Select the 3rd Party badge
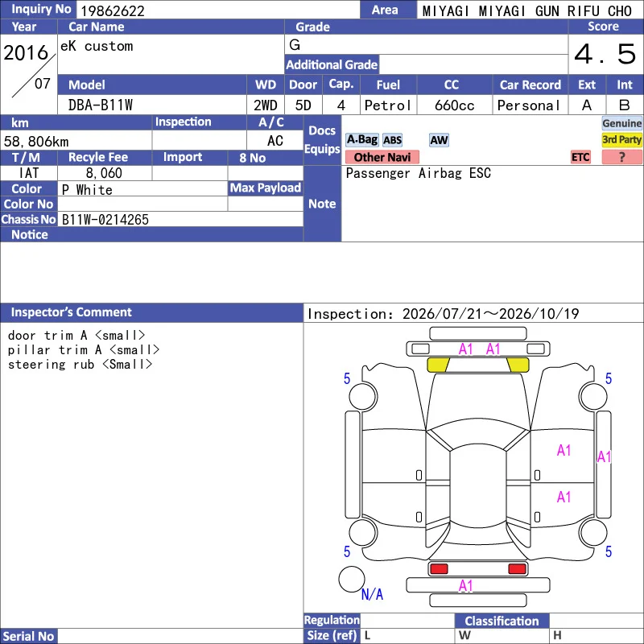 coord(621,139)
